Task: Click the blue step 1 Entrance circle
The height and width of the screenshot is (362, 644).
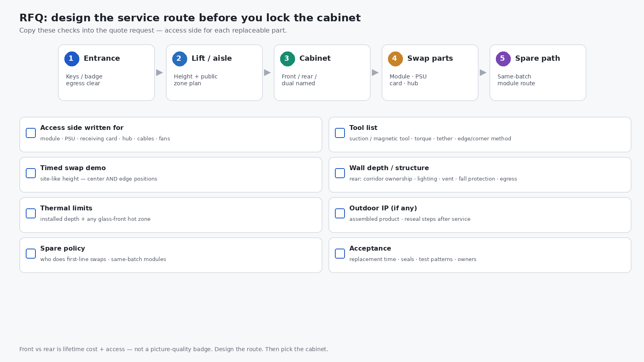Action: 72,59
